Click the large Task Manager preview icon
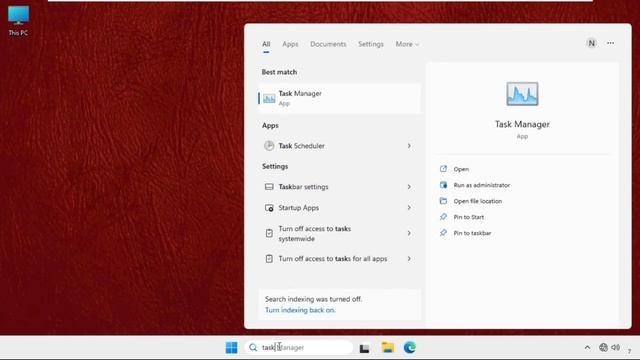640x360 pixels. pyautogui.click(x=522, y=94)
